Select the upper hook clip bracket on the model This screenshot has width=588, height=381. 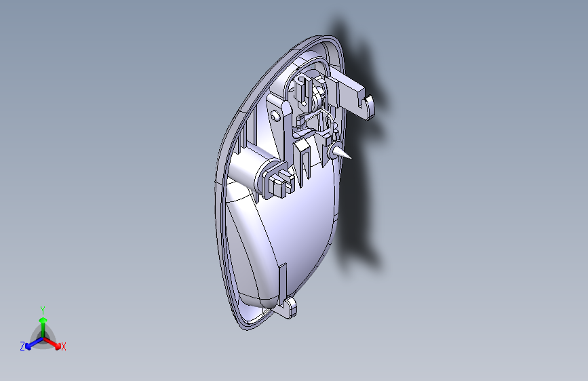pyautogui.click(x=351, y=92)
